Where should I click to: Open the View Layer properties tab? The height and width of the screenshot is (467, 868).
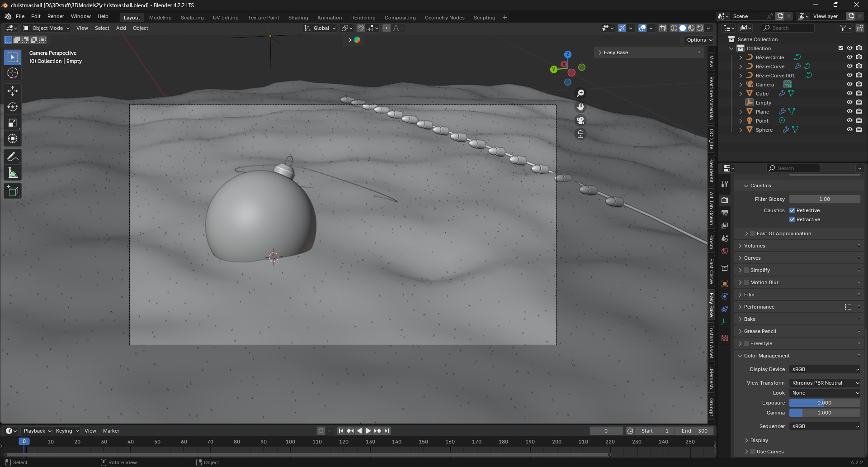(x=725, y=225)
